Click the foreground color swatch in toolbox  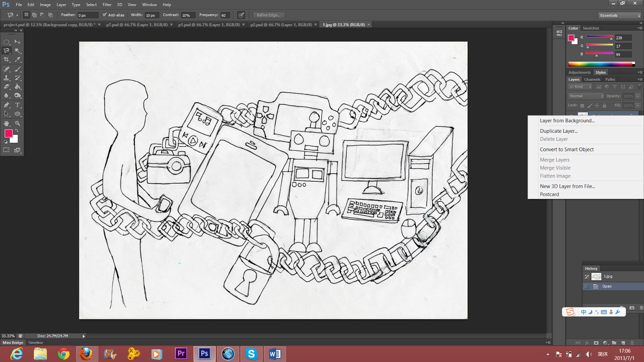click(8, 133)
